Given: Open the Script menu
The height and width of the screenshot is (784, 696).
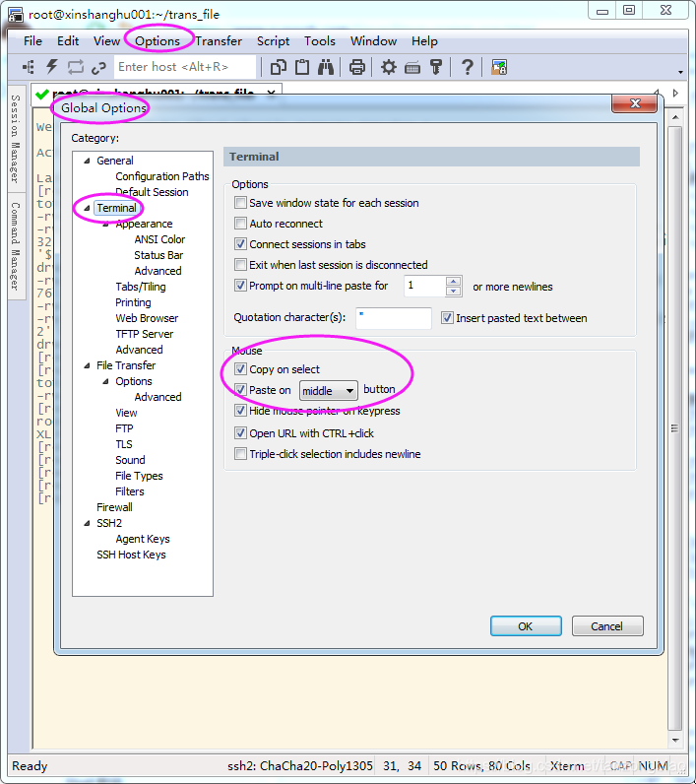Looking at the screenshot, I should point(273,41).
